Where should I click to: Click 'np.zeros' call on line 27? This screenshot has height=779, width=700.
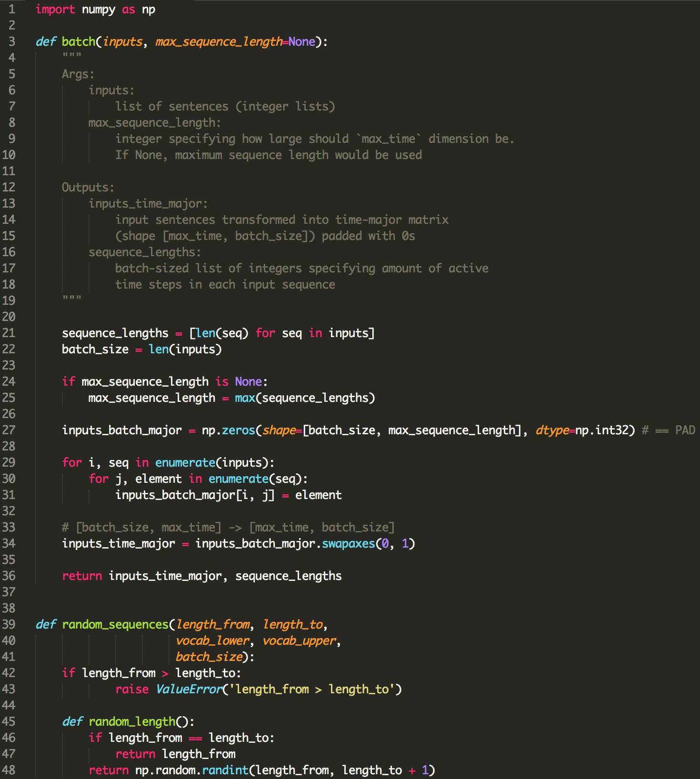229,430
